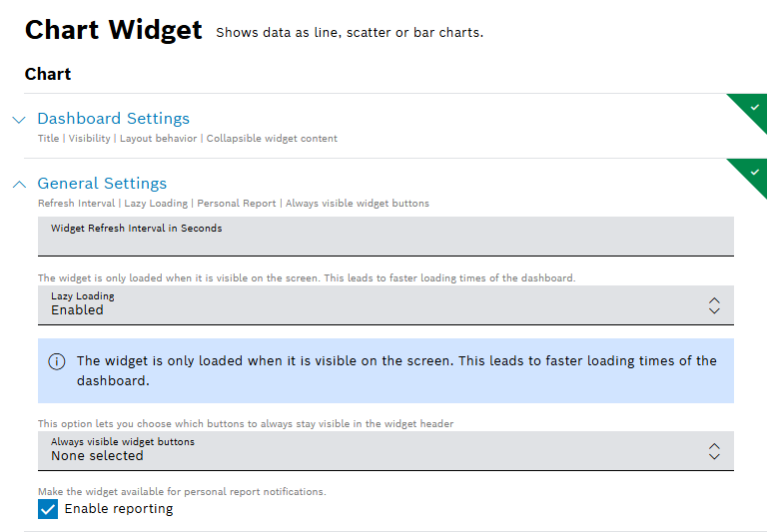777x532 pixels.
Task: Click the General Settings section title
Action: click(x=102, y=184)
